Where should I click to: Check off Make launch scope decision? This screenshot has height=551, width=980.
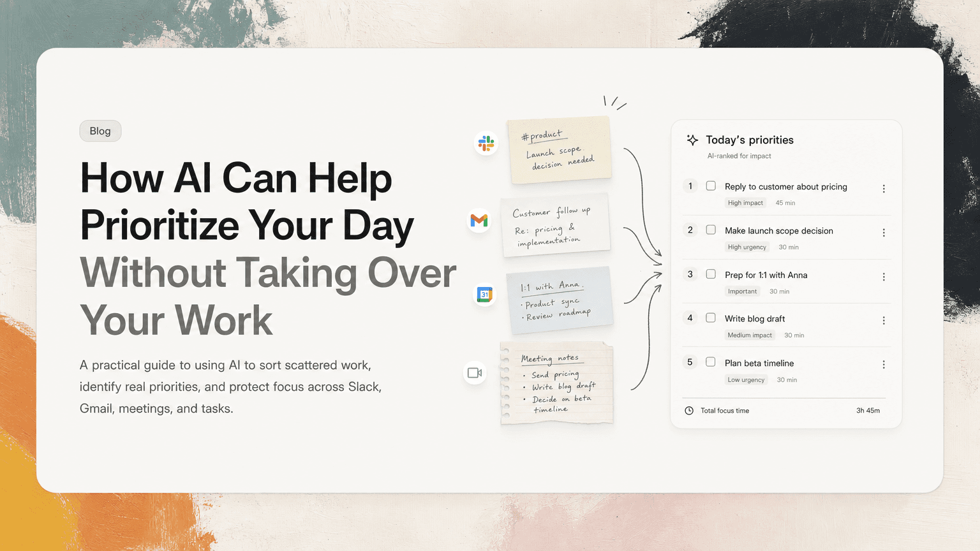click(x=711, y=230)
